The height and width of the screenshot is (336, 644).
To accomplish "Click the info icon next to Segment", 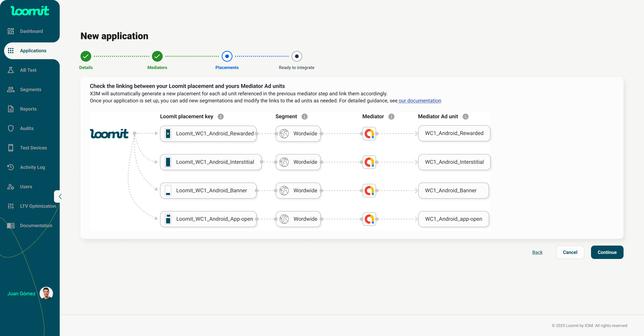I will click(305, 117).
